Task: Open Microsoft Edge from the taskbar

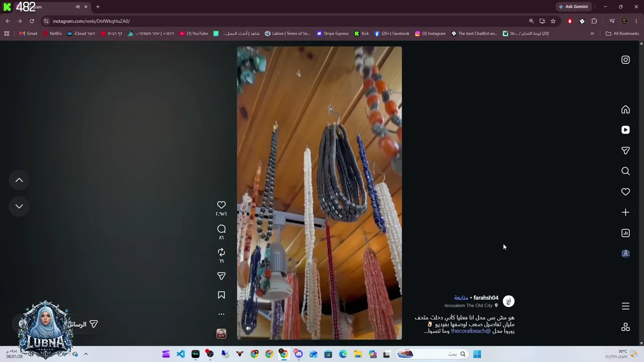Action: (x=343, y=354)
